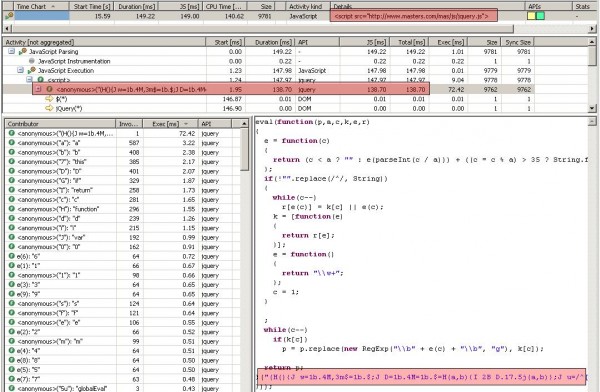Image resolution: width=600 pixels, height=392 pixels.
Task: Click the code pane scrollbar up arrow
Action: click(592, 121)
